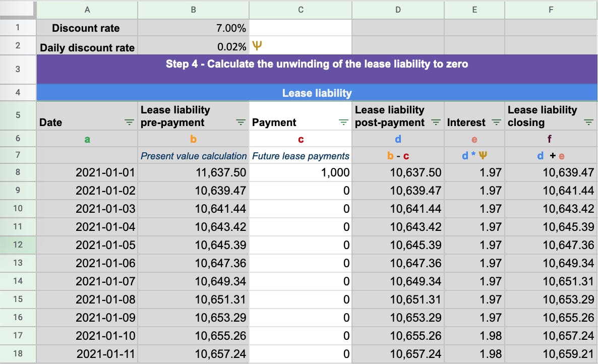This screenshot has width=598, height=364.
Task: Click the filter icon on the Payment column
Action: coord(344,122)
